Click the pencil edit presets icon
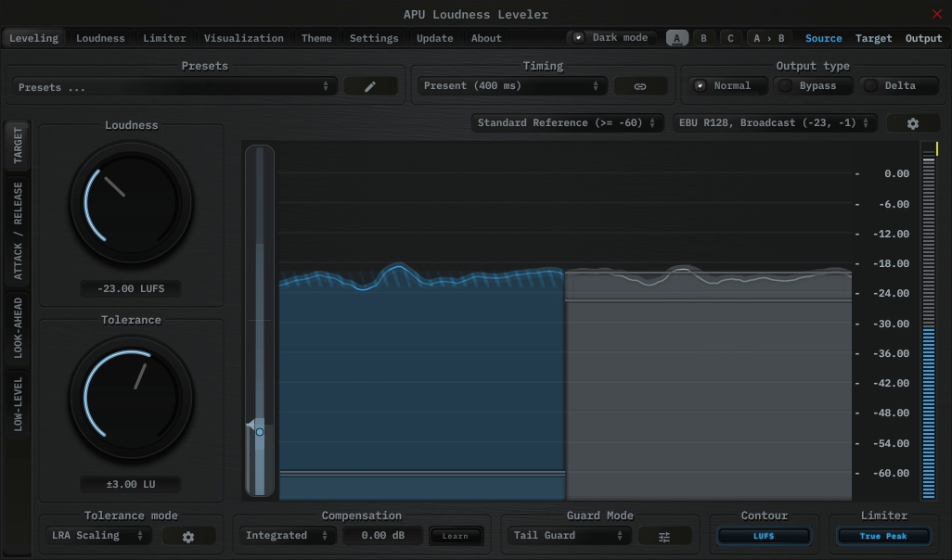 coord(370,87)
